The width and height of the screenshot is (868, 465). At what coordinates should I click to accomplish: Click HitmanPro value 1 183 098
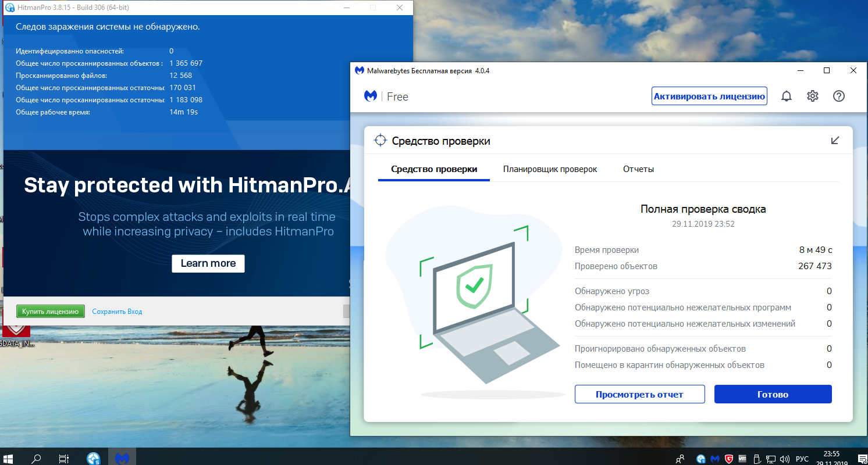point(186,100)
